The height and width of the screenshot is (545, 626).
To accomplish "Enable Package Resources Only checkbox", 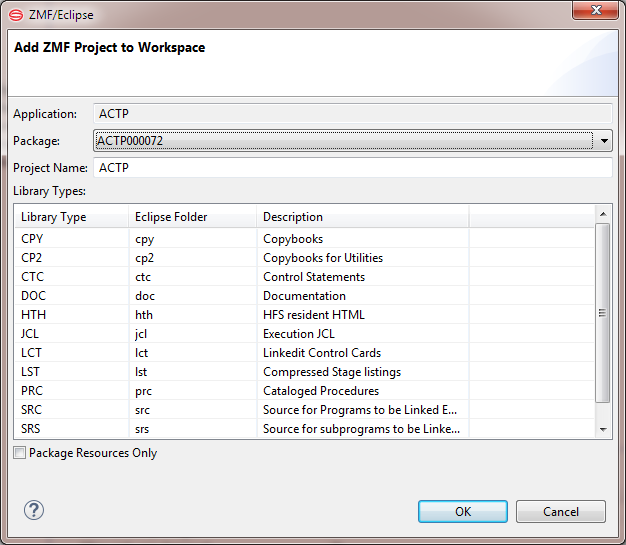I will click(x=19, y=453).
